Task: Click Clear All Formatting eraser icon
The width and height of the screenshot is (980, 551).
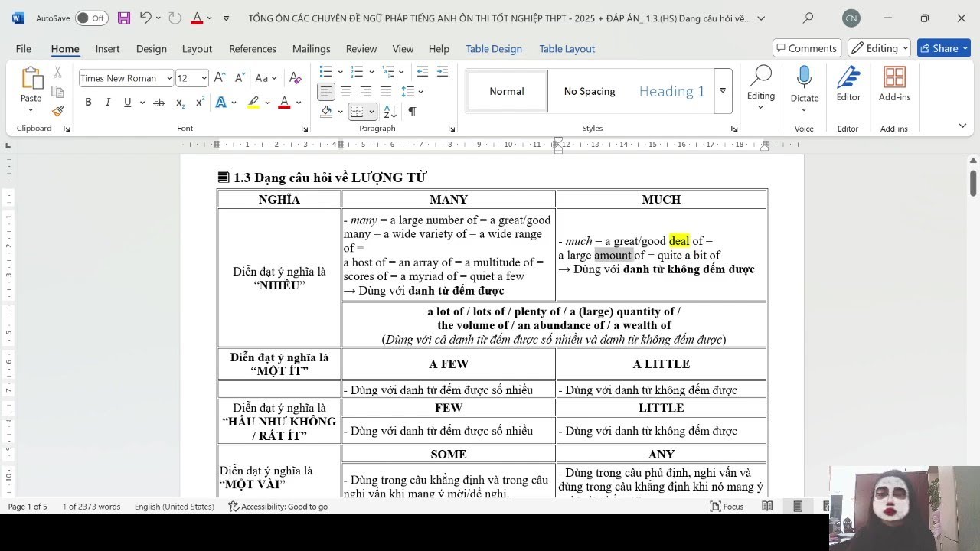Action: coord(296,78)
